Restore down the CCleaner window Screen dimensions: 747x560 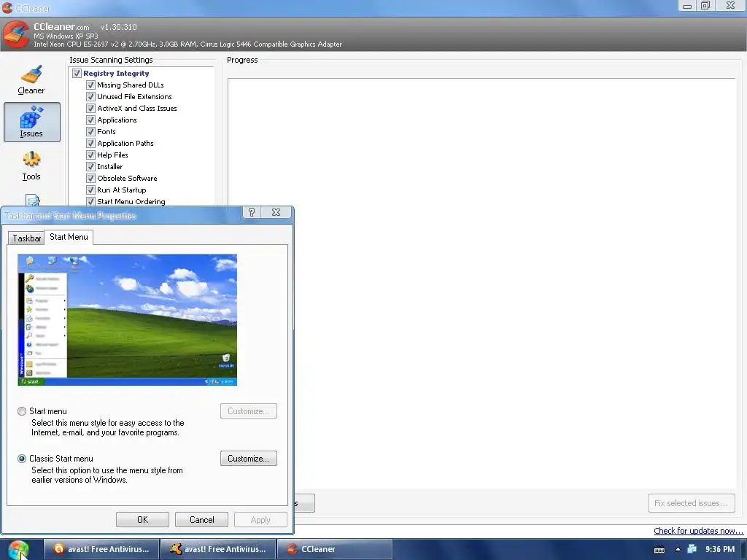click(x=705, y=6)
